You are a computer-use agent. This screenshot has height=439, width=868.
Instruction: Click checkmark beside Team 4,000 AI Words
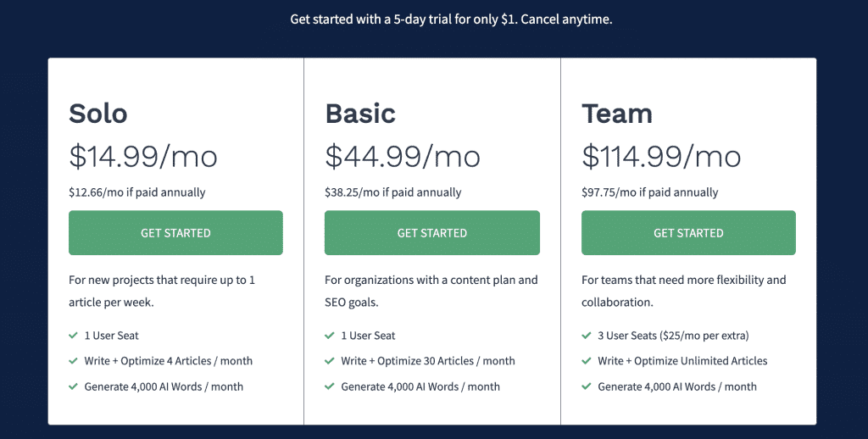coord(587,386)
